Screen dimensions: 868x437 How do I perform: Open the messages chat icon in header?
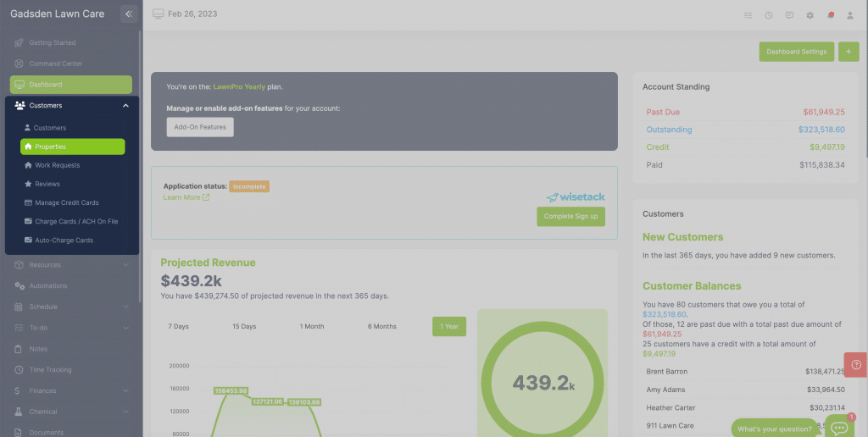[789, 15]
